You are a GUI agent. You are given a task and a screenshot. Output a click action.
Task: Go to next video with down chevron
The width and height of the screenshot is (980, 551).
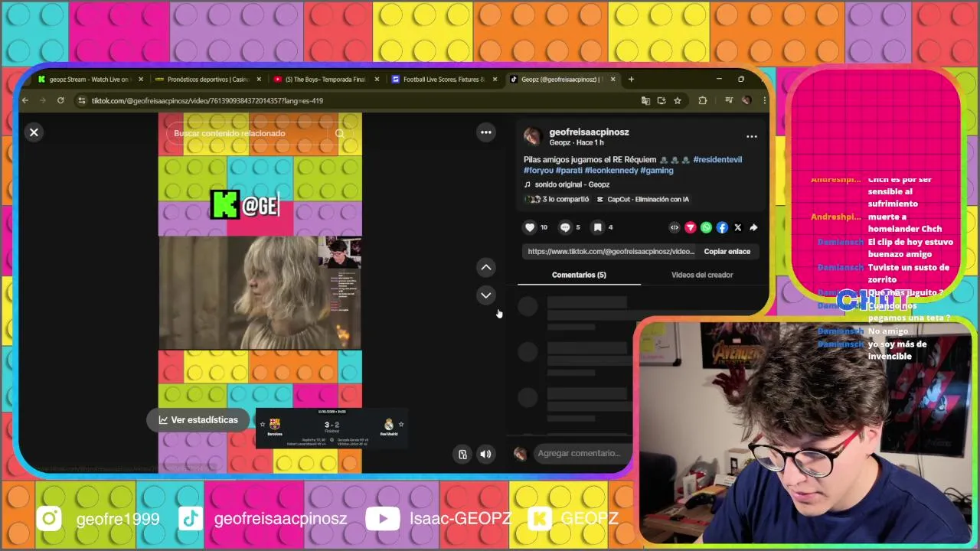pos(485,295)
